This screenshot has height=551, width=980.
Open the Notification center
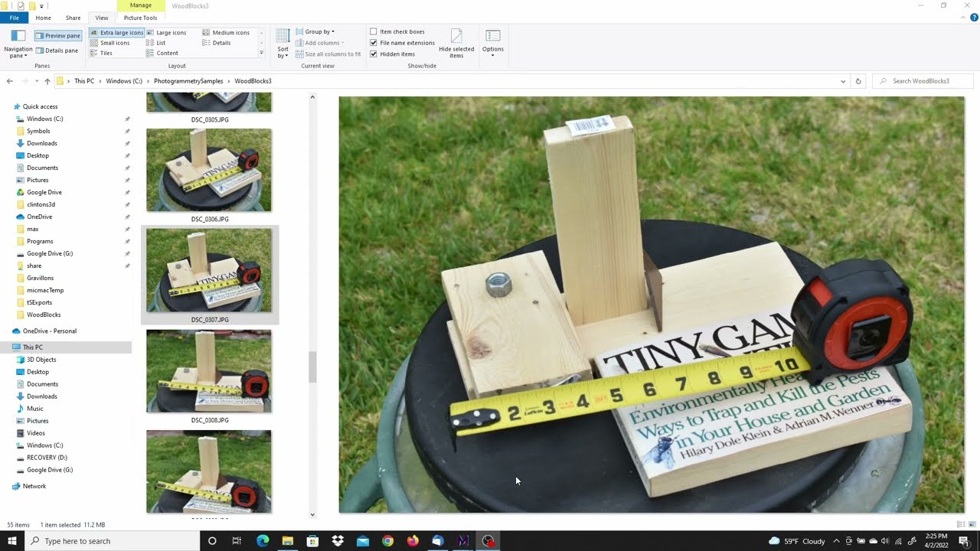[x=964, y=541]
